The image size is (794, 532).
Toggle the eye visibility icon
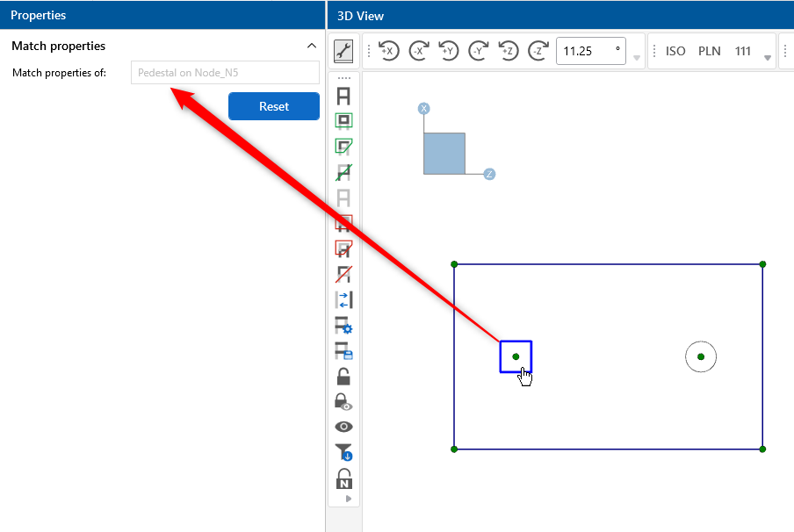point(343,427)
